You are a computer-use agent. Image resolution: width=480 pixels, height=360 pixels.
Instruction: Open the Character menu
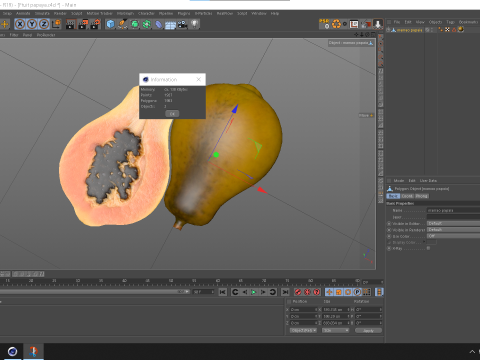(146, 13)
